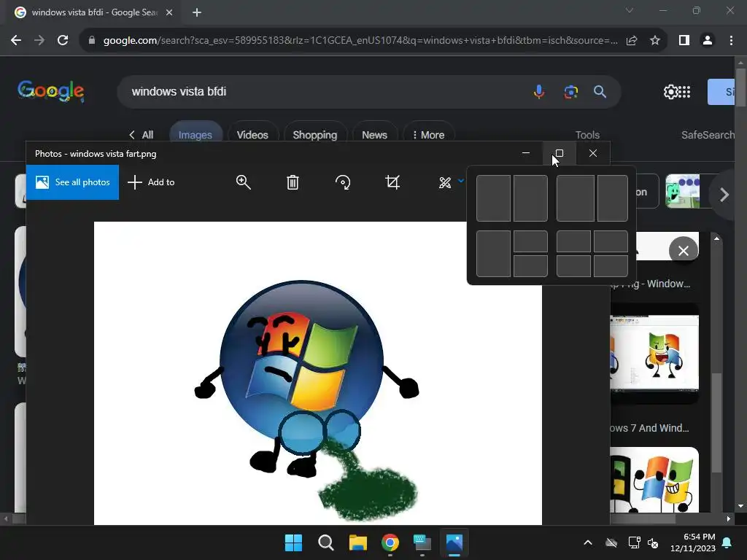
Task: Close the windows vista bfdi tab
Action: [169, 12]
